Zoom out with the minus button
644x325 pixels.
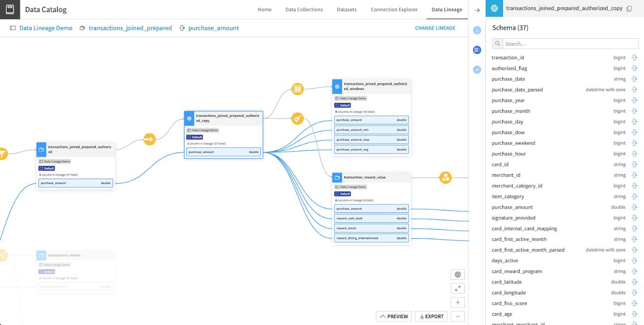click(x=458, y=316)
